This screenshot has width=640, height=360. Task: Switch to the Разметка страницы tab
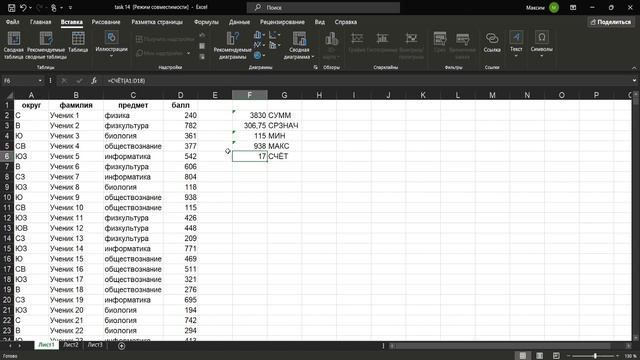click(x=157, y=22)
